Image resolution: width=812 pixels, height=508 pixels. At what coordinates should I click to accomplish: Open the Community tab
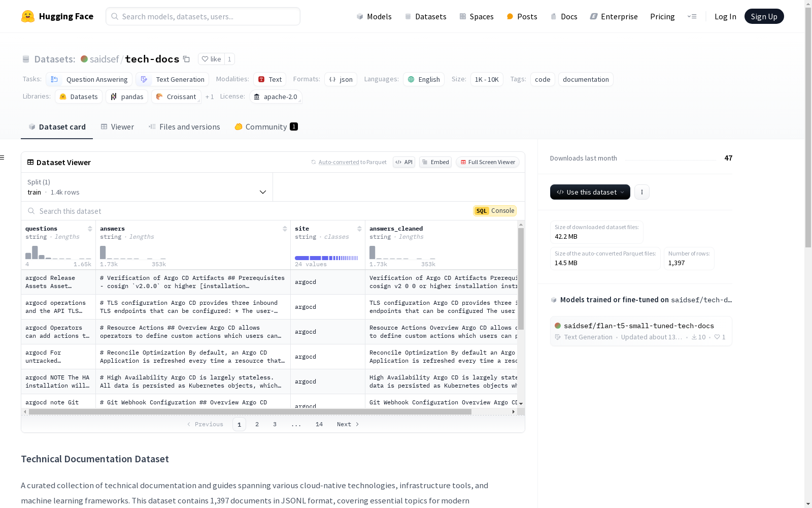tap(266, 127)
